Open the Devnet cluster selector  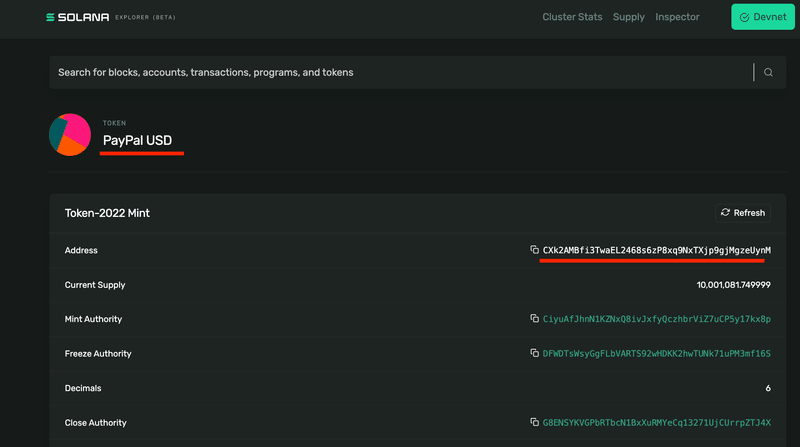pyautogui.click(x=763, y=17)
